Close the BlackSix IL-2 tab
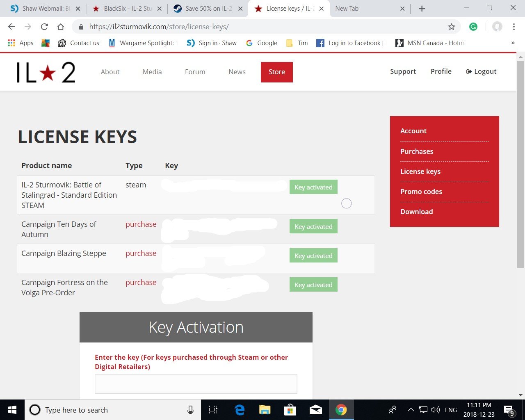 click(159, 9)
